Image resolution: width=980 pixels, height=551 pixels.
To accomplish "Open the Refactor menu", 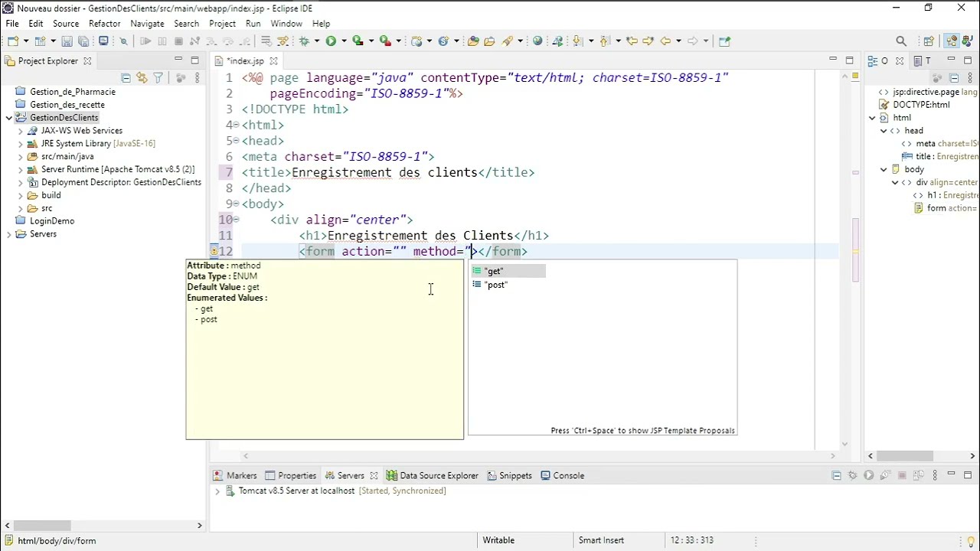I will (x=104, y=24).
